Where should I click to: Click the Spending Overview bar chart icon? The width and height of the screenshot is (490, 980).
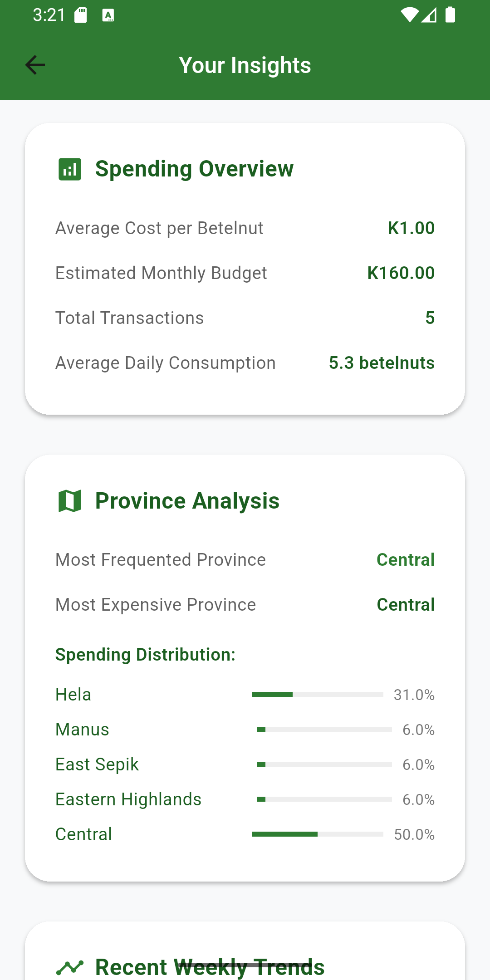pos(70,169)
